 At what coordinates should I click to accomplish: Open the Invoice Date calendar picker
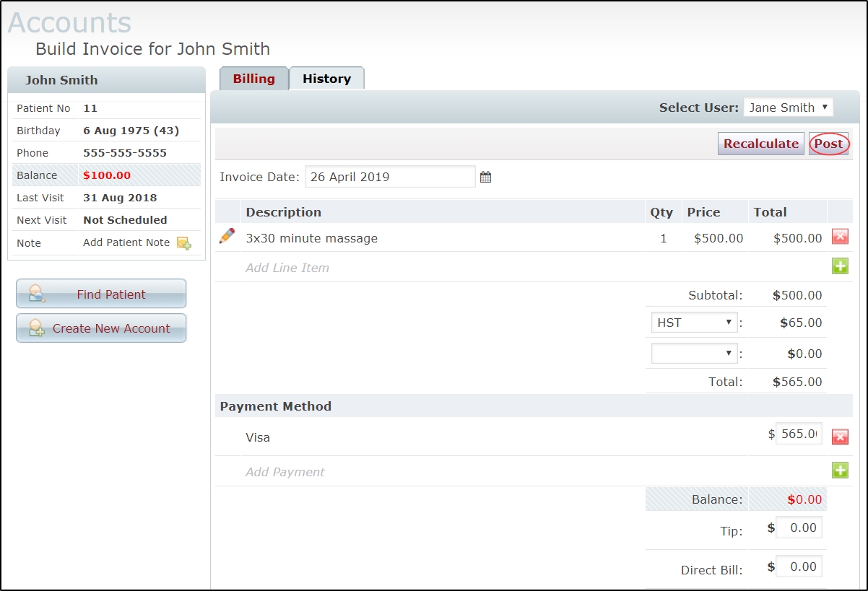point(485,177)
